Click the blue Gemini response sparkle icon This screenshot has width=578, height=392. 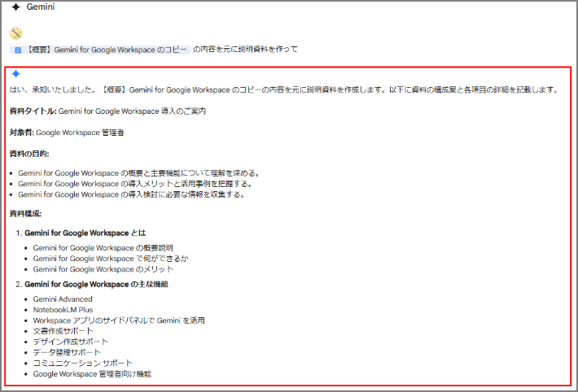pyautogui.click(x=15, y=74)
